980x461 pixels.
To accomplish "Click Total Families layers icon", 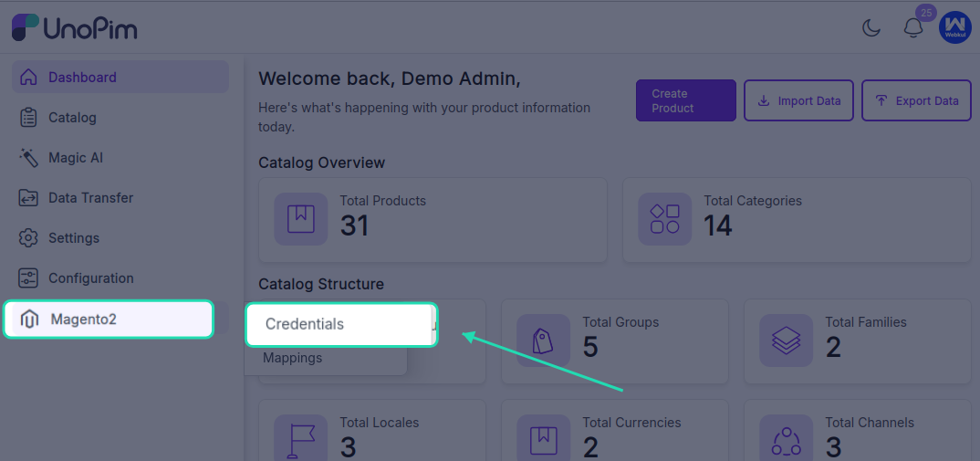I will (787, 341).
